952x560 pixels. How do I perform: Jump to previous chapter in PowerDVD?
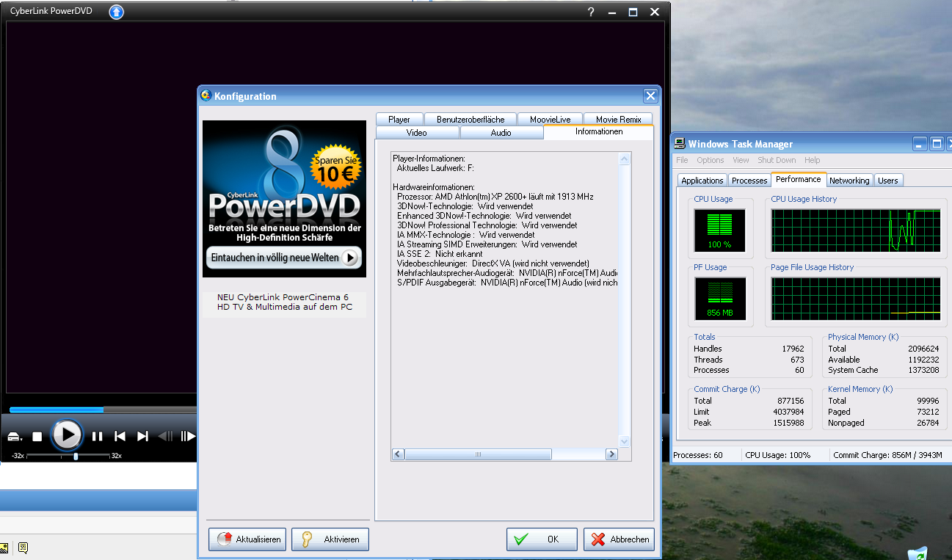pyautogui.click(x=120, y=437)
